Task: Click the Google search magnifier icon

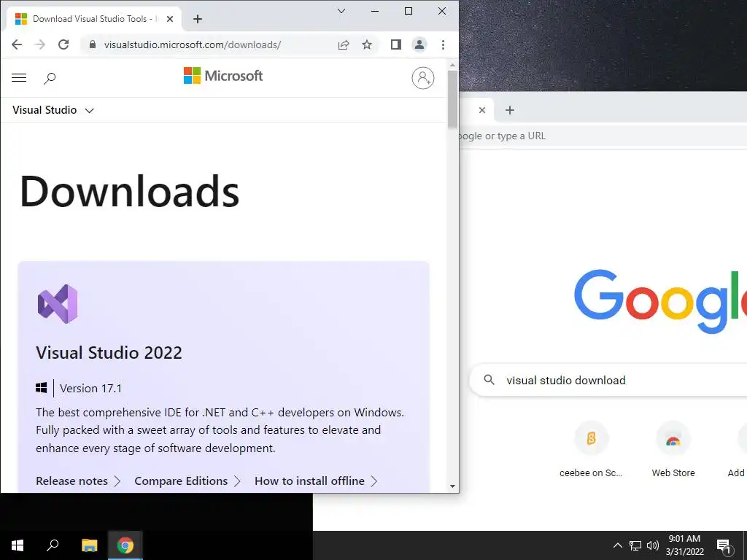Action: pyautogui.click(x=489, y=379)
